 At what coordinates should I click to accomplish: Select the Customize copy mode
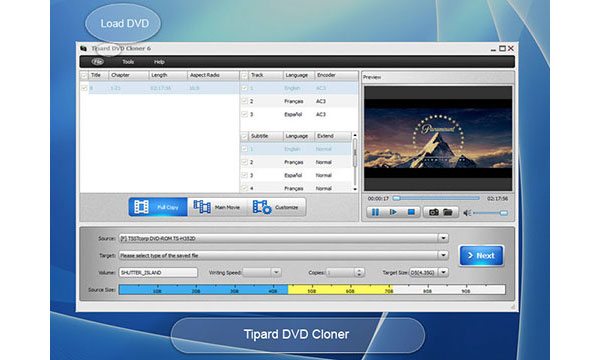(x=276, y=207)
